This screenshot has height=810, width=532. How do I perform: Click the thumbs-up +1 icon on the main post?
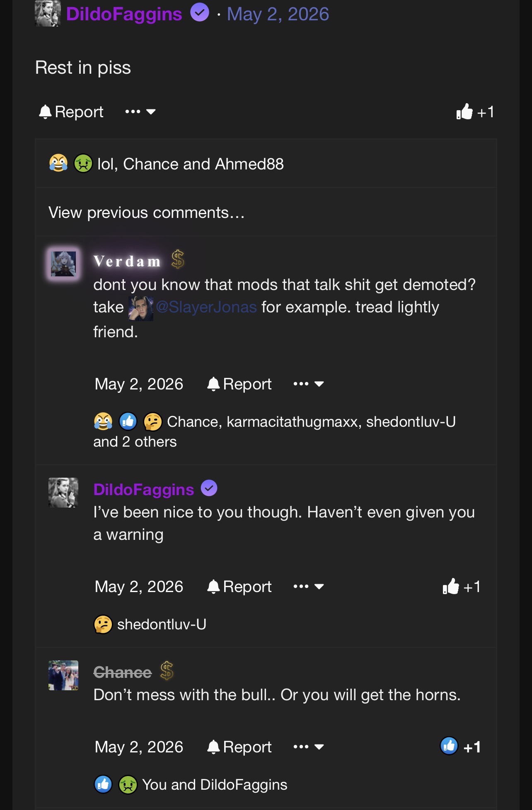(x=475, y=112)
